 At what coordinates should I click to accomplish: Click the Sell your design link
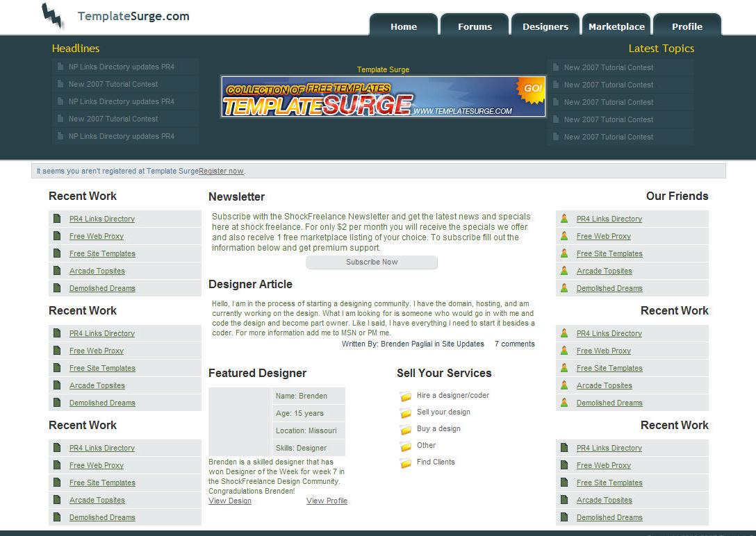coord(443,412)
